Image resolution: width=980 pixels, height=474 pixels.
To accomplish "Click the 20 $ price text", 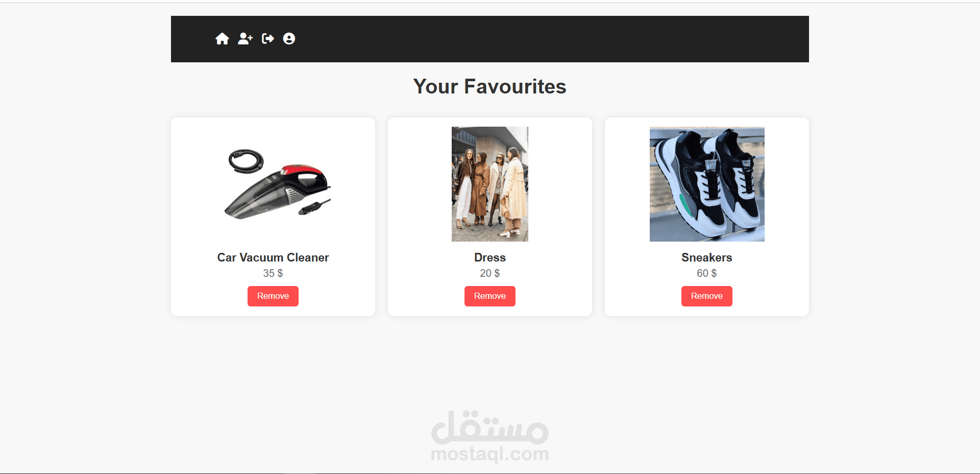I will [490, 273].
